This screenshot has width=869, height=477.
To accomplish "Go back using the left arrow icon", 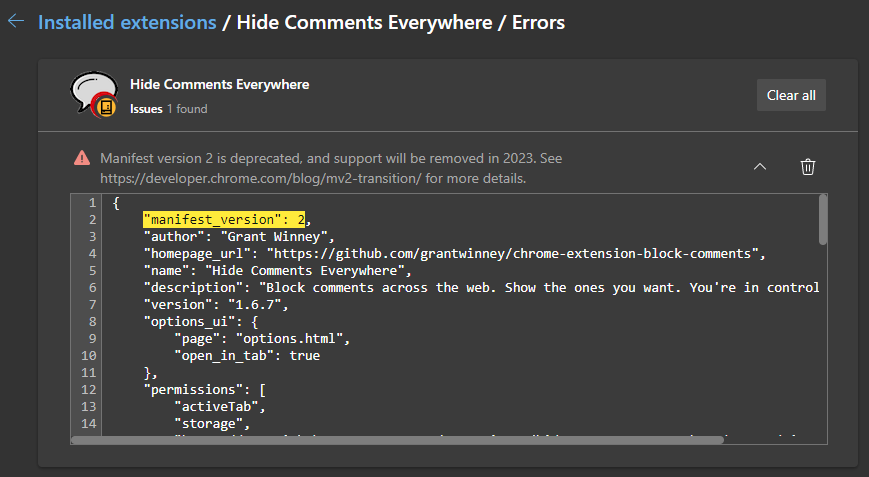I will pyautogui.click(x=16, y=22).
